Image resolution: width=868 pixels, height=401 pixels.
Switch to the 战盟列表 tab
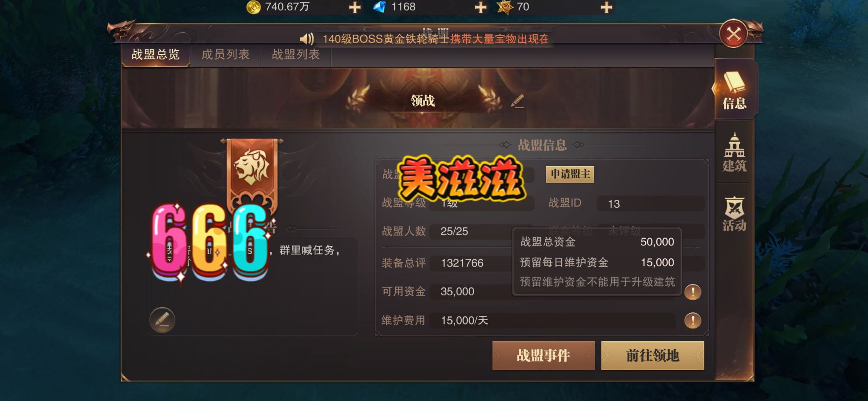(x=296, y=55)
